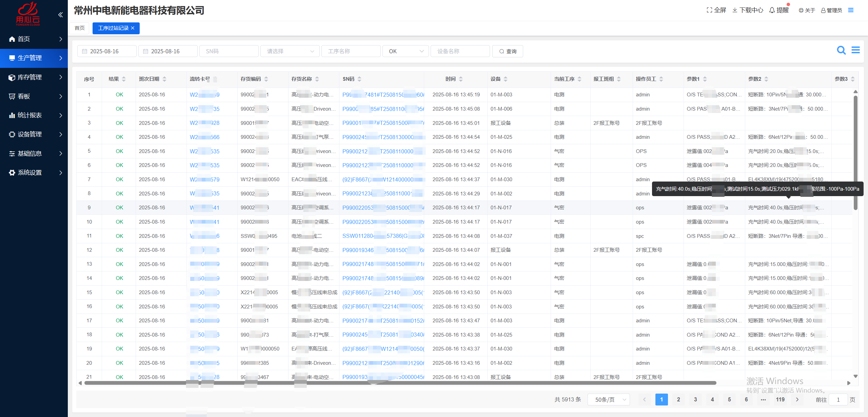The width and height of the screenshot is (868, 417).
Task: Switch to the 首页 tab
Action: coord(80,28)
